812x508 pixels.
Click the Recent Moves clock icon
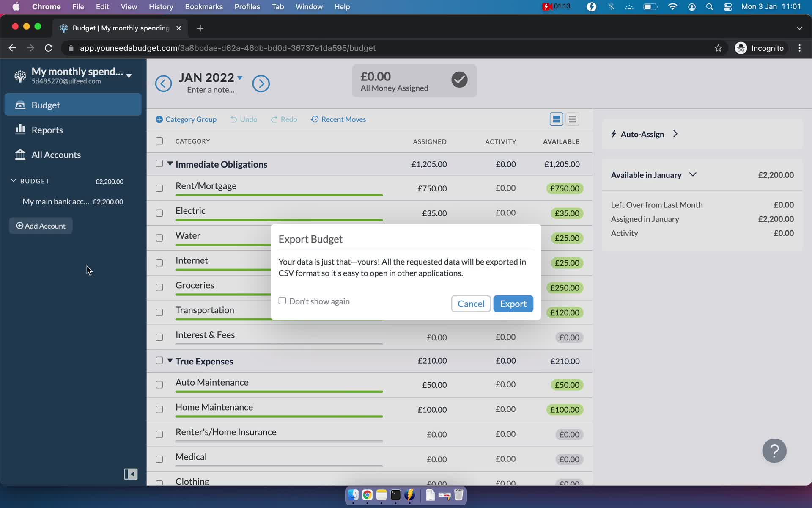pyautogui.click(x=314, y=119)
